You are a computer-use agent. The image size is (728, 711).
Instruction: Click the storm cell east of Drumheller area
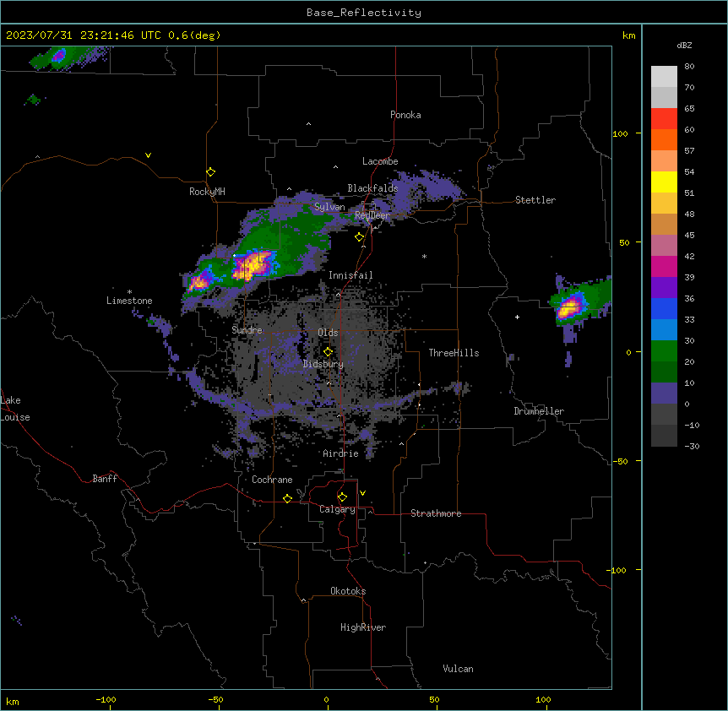pyautogui.click(x=569, y=307)
